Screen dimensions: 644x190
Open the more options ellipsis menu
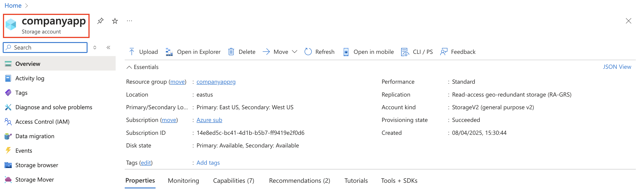(129, 21)
